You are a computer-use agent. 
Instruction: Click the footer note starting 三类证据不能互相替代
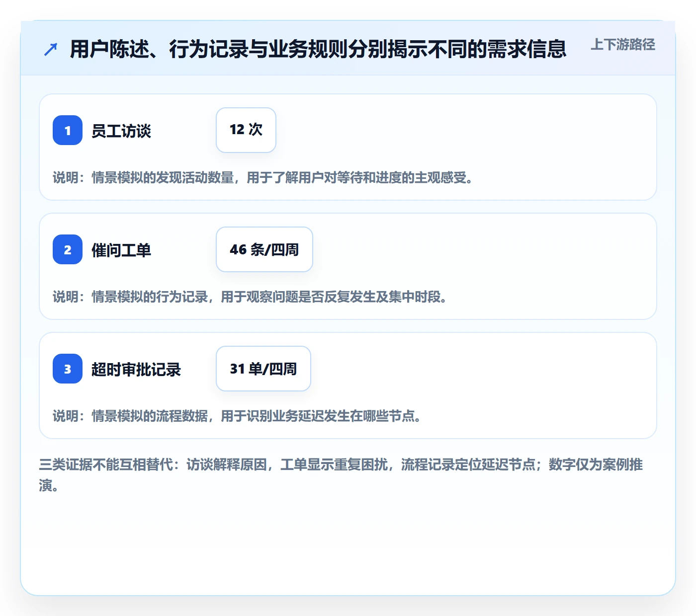[x=341, y=475]
